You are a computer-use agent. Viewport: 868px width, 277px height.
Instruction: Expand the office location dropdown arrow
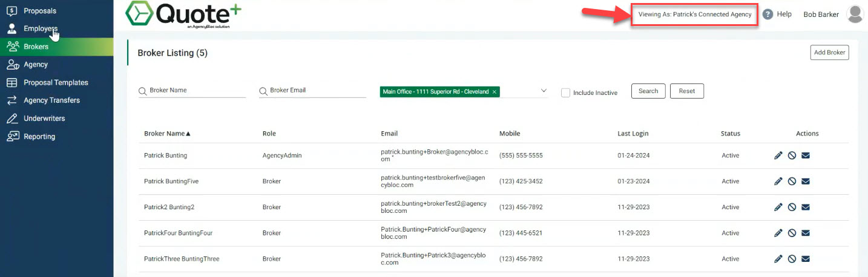pos(543,91)
